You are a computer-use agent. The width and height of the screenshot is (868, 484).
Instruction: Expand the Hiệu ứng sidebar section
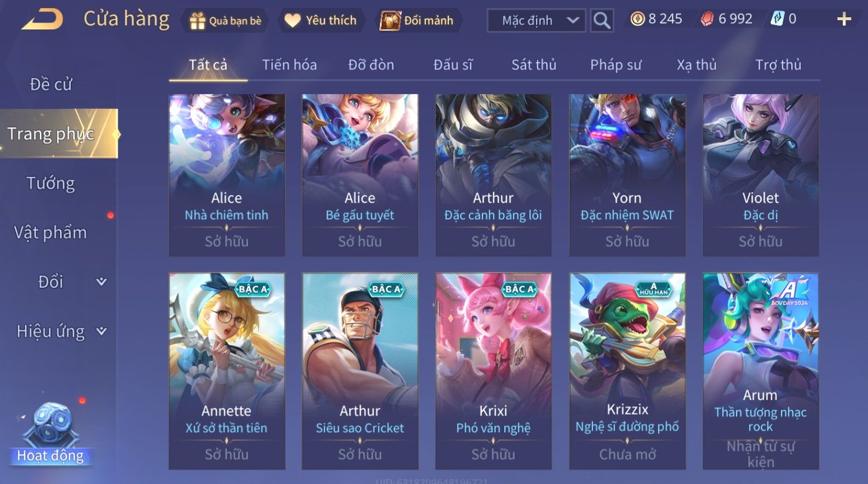point(101,331)
